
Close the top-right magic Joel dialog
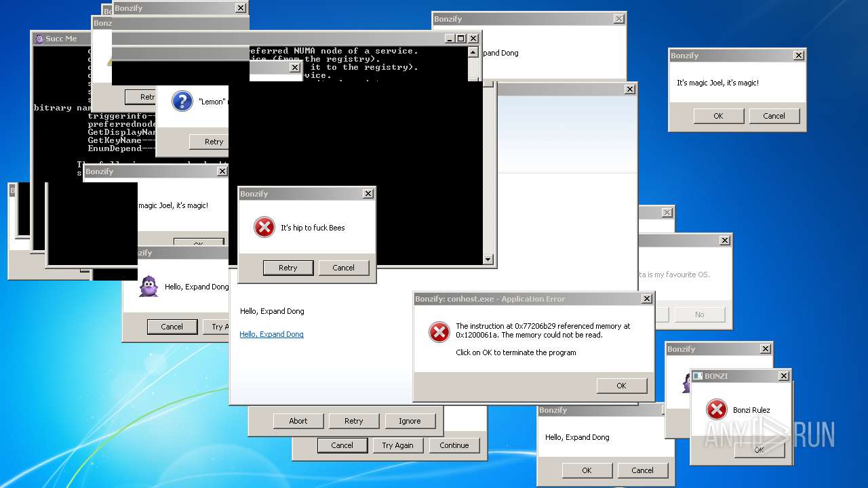tap(799, 56)
